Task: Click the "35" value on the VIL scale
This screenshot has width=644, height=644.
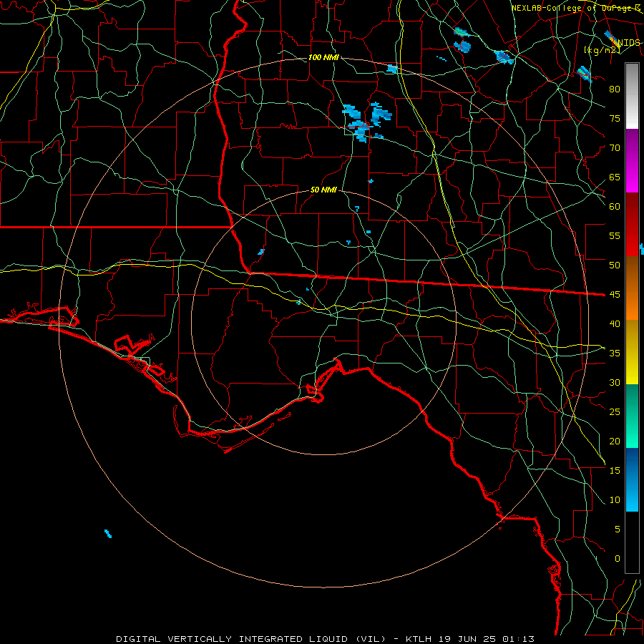Action: 615,353
